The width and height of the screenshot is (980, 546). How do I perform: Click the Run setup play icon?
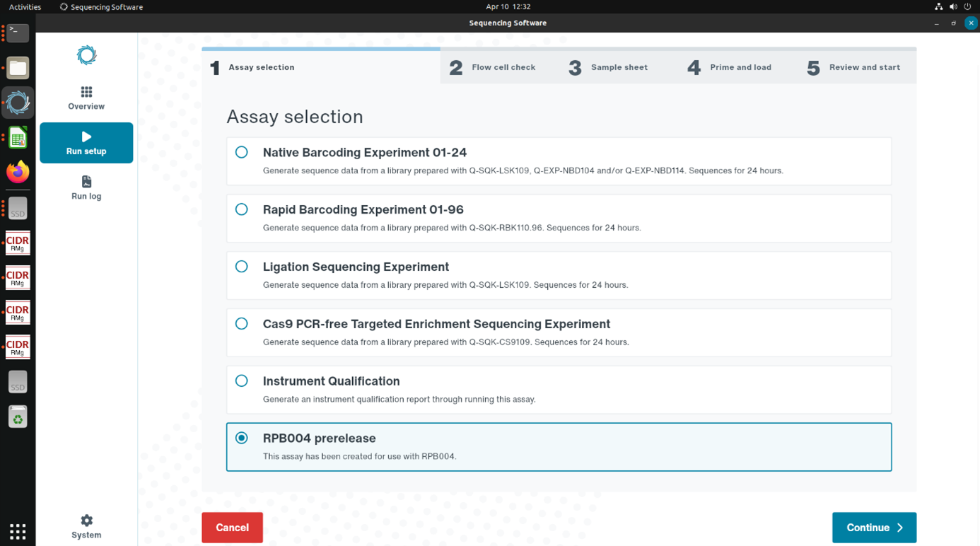click(86, 136)
